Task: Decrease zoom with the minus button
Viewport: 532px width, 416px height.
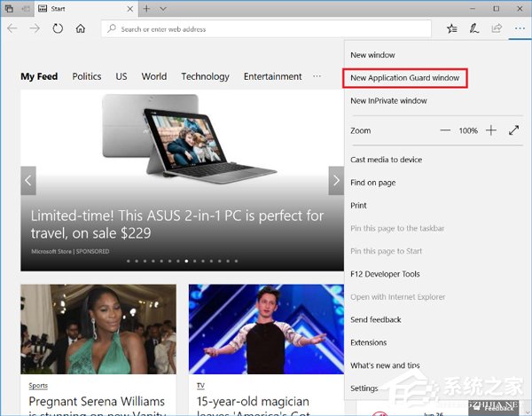Action: (445, 130)
